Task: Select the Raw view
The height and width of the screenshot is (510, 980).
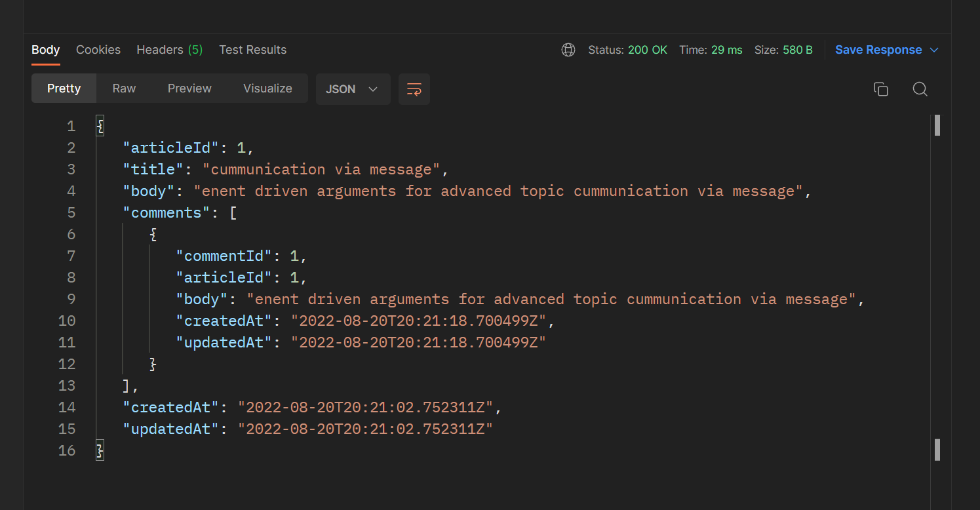Action: [x=124, y=88]
